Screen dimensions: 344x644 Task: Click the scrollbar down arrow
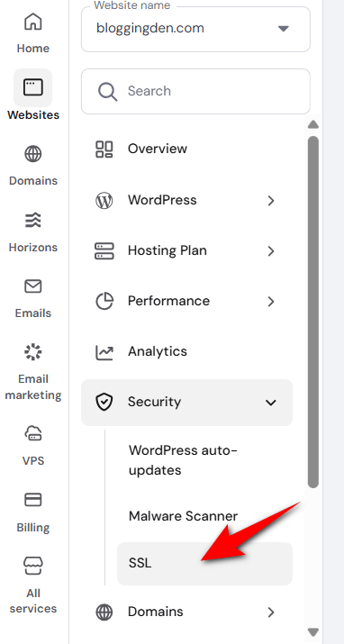point(313,631)
